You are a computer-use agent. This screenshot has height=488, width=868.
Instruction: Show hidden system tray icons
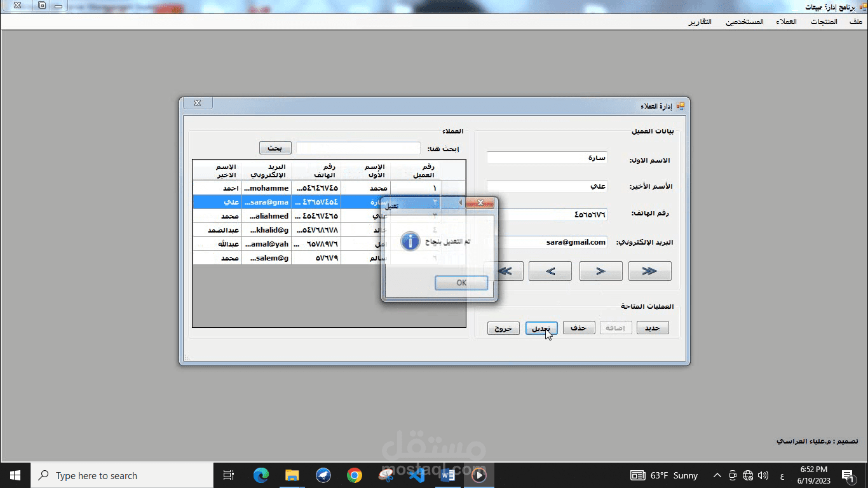(x=717, y=475)
